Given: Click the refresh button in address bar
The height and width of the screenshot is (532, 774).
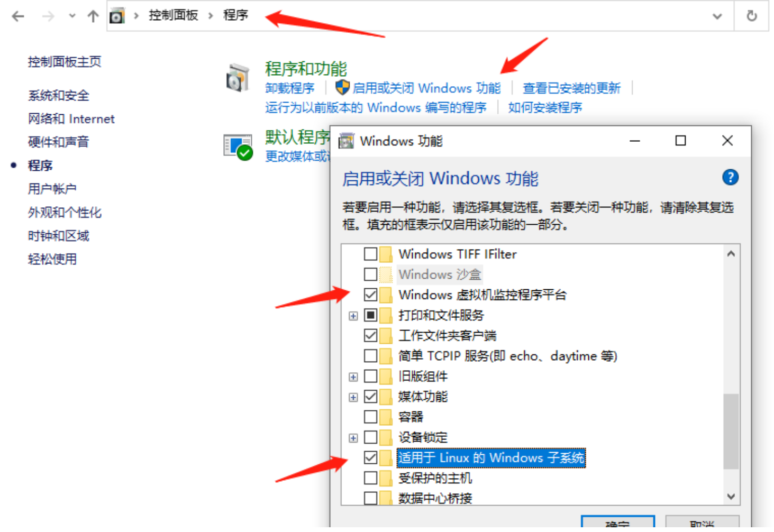Looking at the screenshot, I should (x=751, y=16).
